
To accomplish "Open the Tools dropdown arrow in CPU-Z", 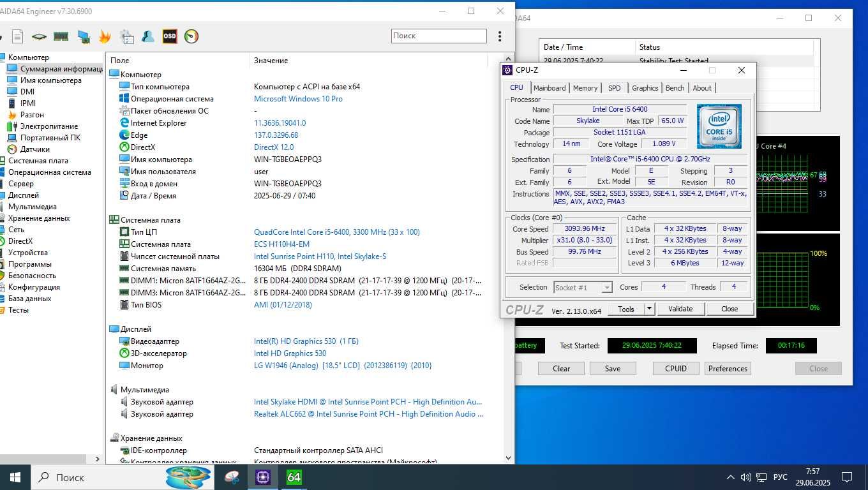I will [649, 309].
